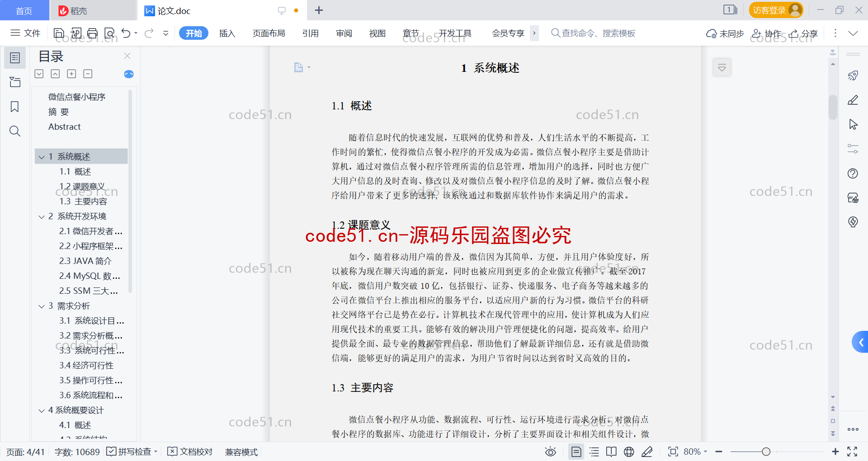This screenshot has height=461, width=868.
Task: Click the 字数: 10689 word count
Action: 77,452
